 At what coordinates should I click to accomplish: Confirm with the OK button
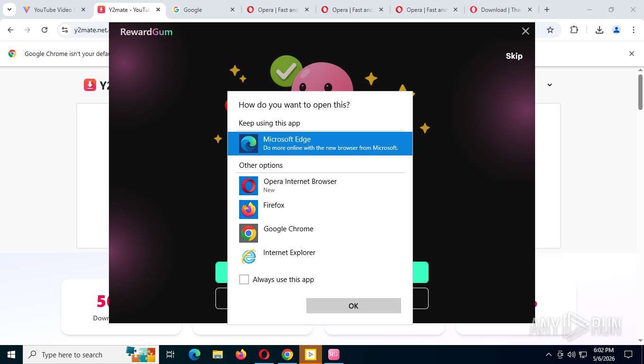pyautogui.click(x=354, y=306)
